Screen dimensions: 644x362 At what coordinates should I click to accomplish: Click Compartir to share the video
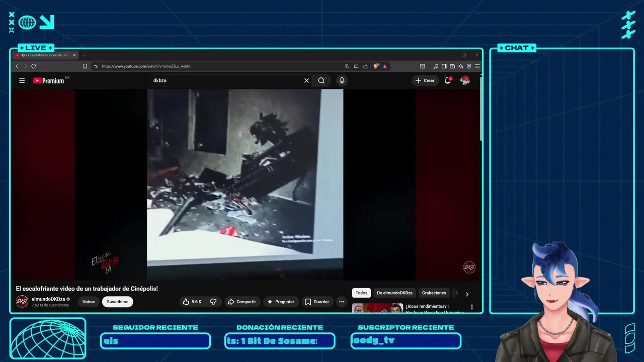(x=242, y=302)
